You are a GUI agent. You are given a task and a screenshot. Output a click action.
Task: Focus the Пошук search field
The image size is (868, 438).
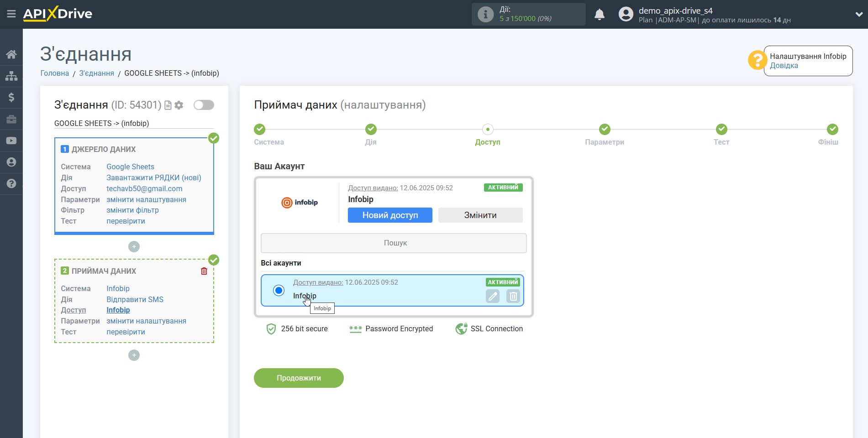click(394, 243)
